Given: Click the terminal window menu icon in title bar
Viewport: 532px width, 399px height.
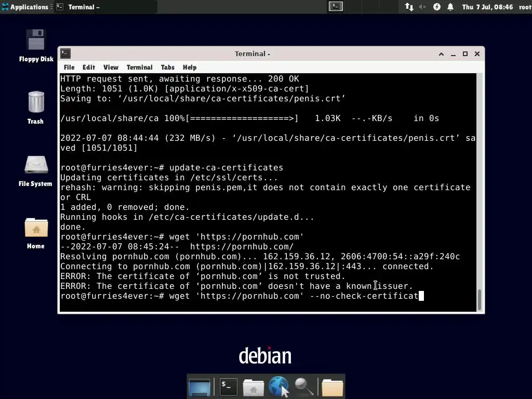Looking at the screenshot, I should click(65, 54).
